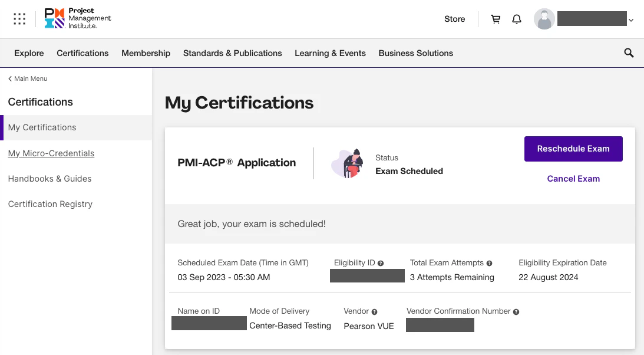Click the My Certifications page heading

pos(239,103)
